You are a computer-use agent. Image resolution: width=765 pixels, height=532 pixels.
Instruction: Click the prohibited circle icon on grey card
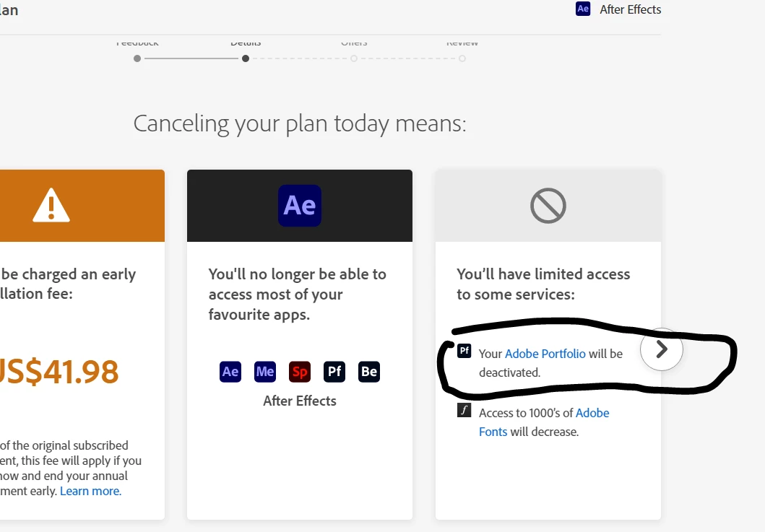[548, 205]
